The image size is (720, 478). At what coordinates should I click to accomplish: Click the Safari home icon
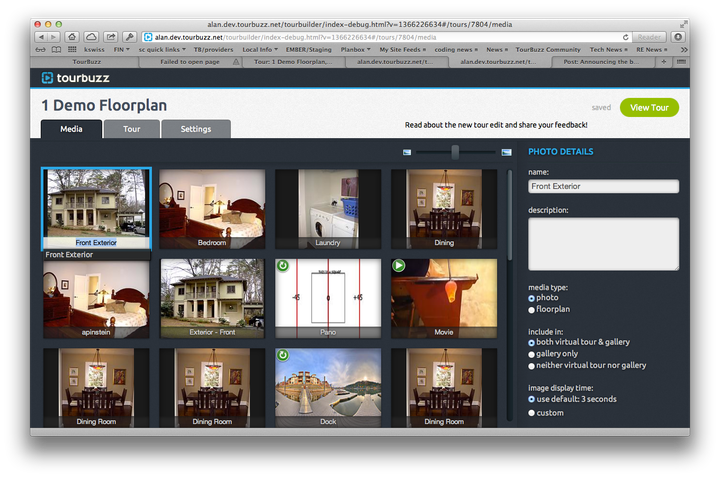[72, 37]
